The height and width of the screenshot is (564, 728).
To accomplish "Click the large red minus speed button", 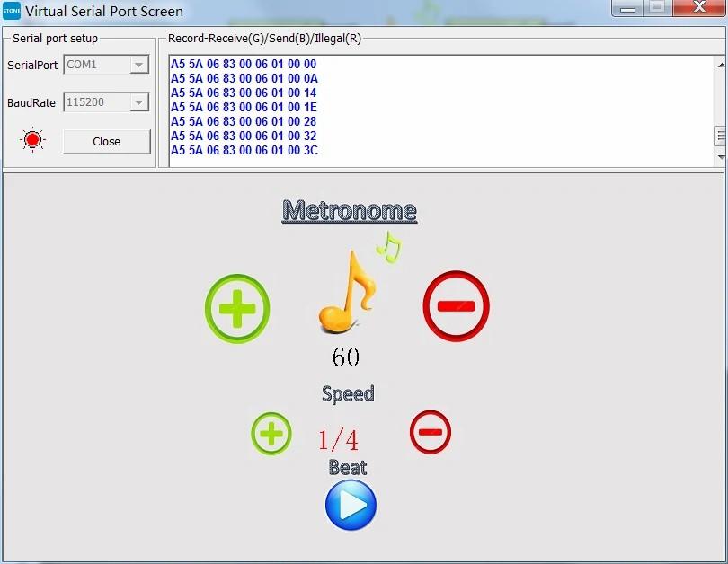I will tap(456, 306).
